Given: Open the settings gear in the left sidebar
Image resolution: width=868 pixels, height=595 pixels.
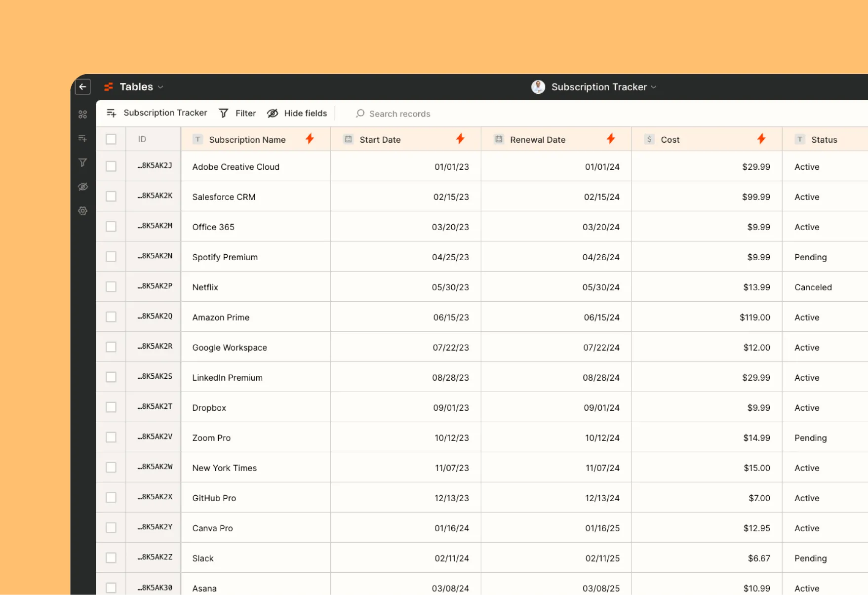Looking at the screenshot, I should click(x=82, y=211).
